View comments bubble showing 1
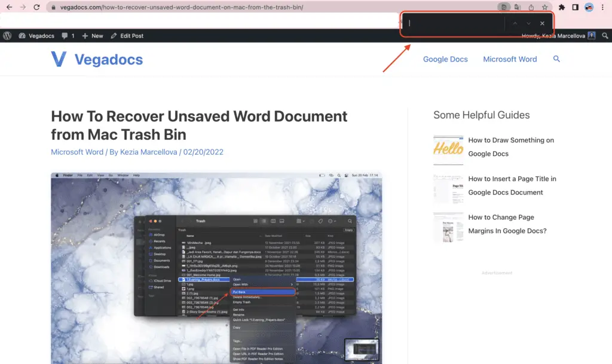The height and width of the screenshot is (364, 612). pos(68,35)
